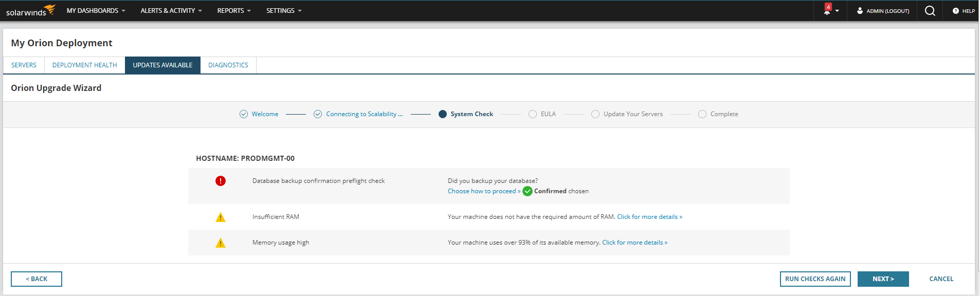Click the Did you backup your database text

(x=493, y=181)
